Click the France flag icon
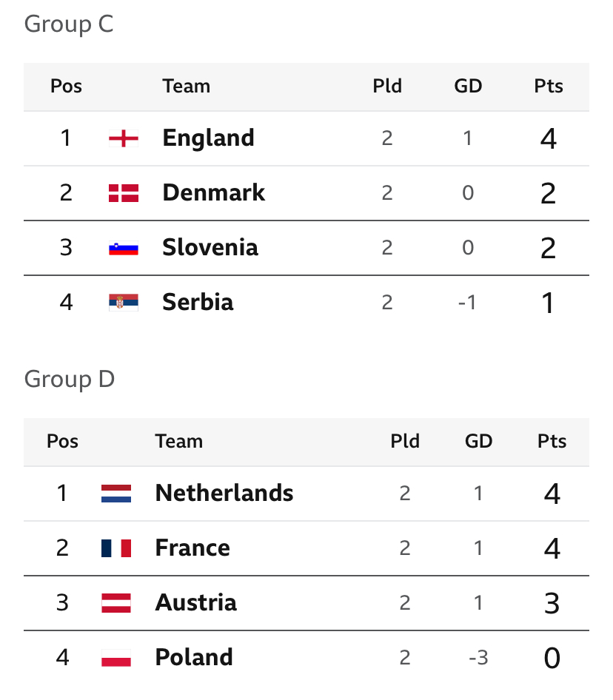The height and width of the screenshot is (700, 613). (116, 548)
